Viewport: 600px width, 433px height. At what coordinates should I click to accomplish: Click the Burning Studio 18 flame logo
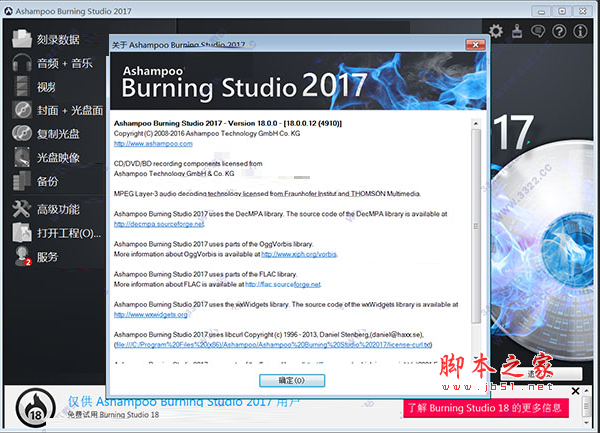coord(36,409)
